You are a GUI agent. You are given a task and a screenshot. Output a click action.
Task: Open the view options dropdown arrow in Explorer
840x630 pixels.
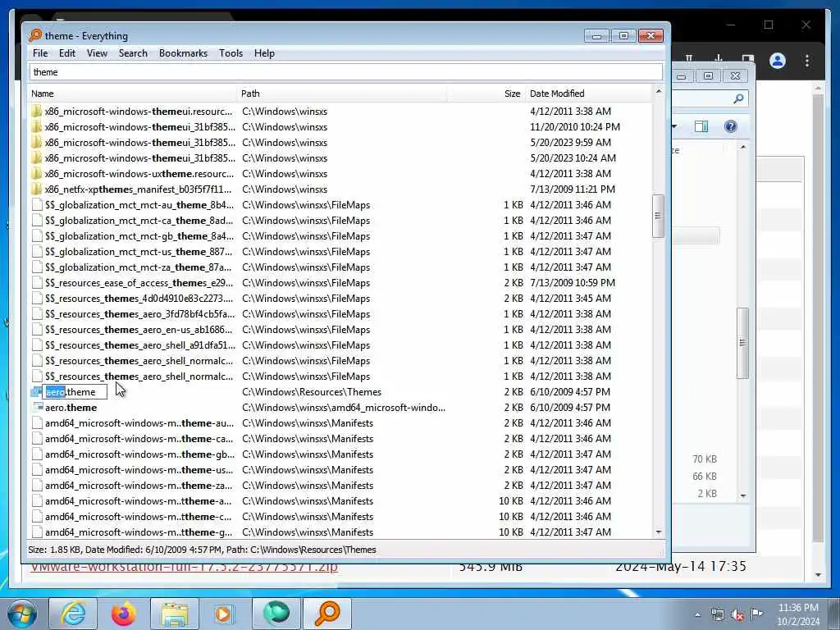tap(674, 126)
